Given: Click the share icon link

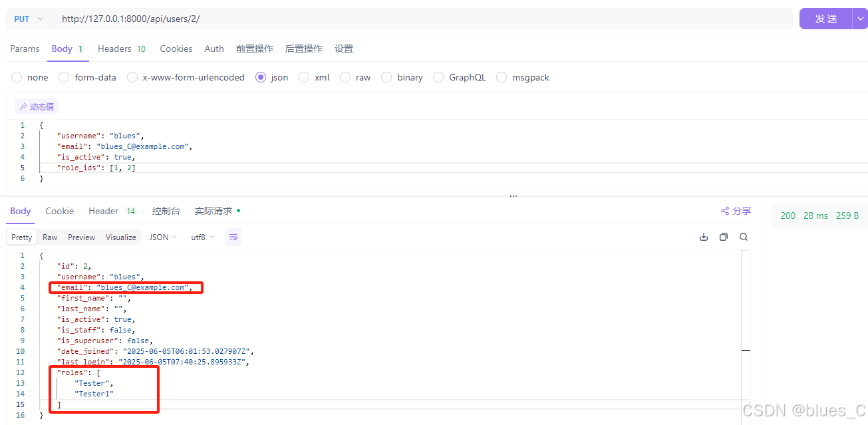Looking at the screenshot, I should point(736,211).
